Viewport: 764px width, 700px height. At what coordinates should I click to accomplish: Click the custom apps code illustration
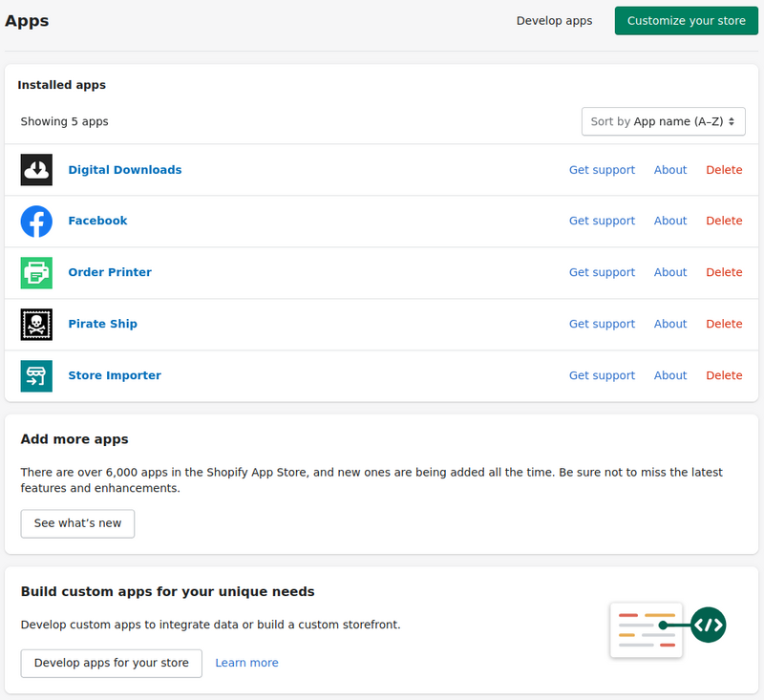668,630
